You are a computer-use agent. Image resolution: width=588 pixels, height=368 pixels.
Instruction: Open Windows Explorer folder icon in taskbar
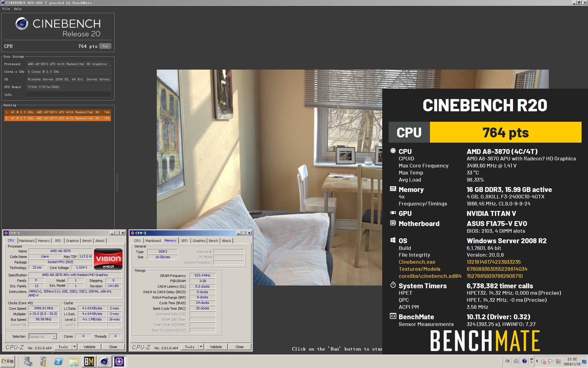click(74, 362)
